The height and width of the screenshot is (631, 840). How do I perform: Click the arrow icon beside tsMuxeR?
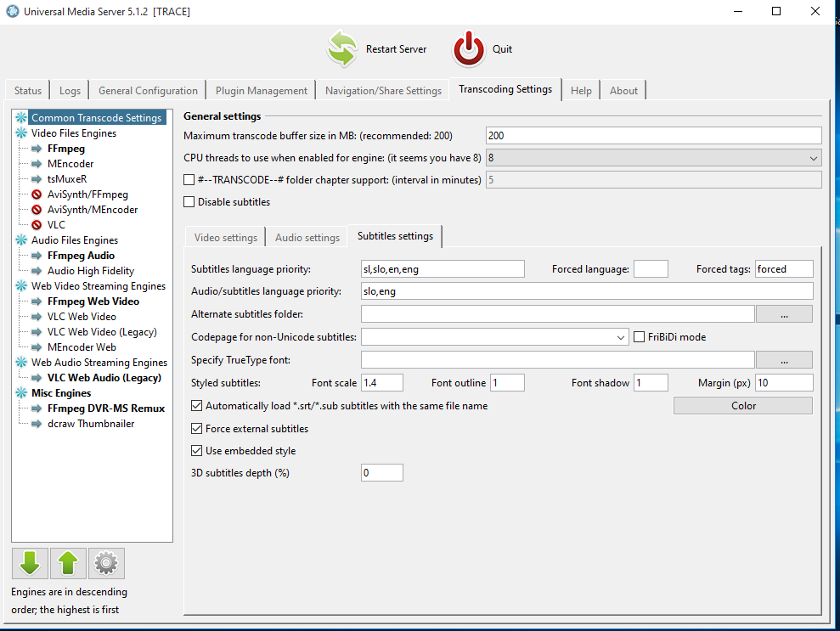37,179
